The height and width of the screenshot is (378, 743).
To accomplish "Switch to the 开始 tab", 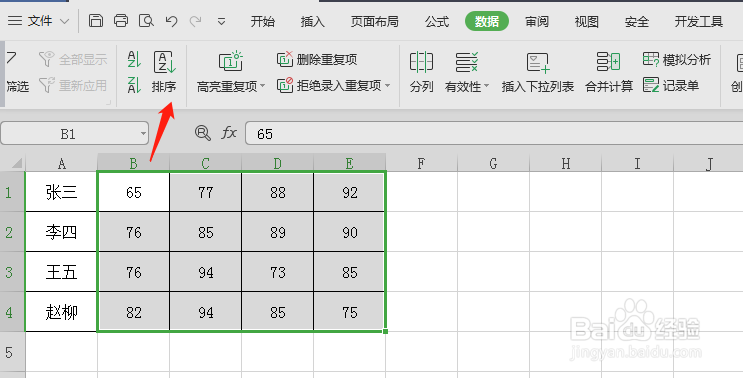I will 262,22.
